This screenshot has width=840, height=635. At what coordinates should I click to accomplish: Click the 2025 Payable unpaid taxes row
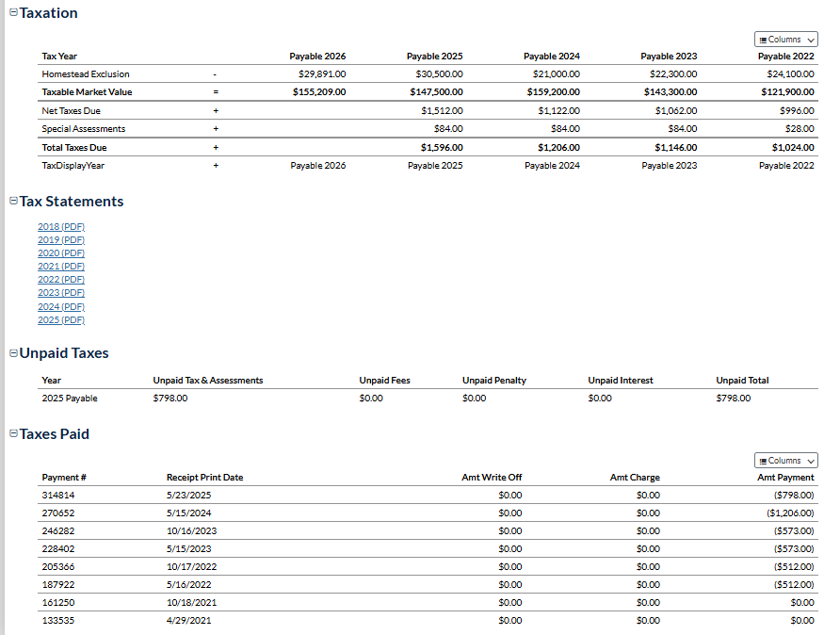pyautogui.click(x=70, y=399)
